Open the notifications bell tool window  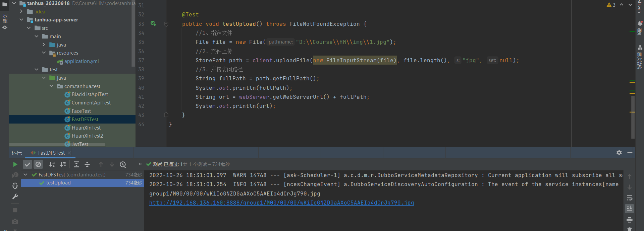pyautogui.click(x=640, y=28)
